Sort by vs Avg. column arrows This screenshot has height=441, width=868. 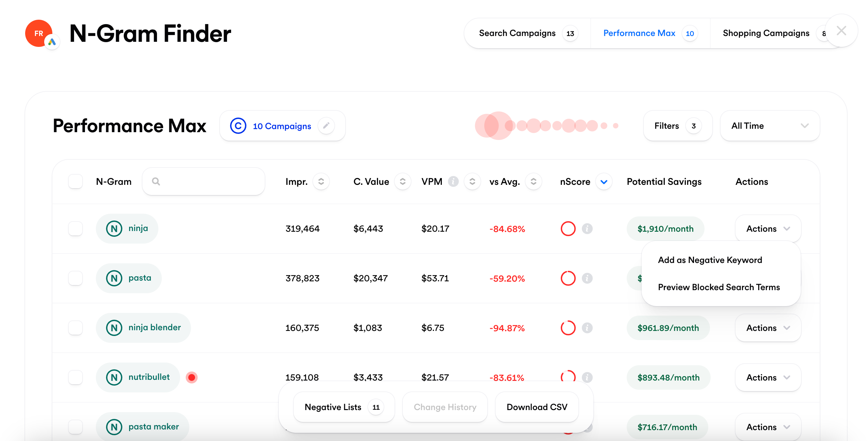pos(533,182)
